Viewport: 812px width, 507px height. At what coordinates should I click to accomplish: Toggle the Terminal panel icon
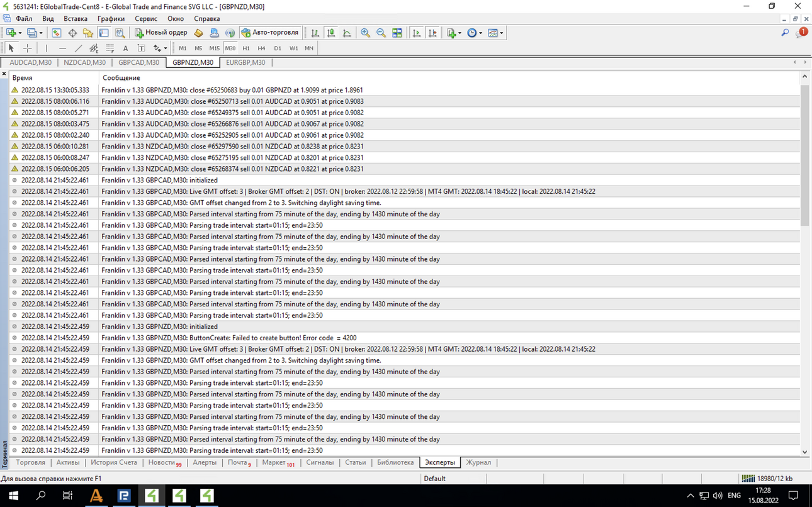(104, 33)
